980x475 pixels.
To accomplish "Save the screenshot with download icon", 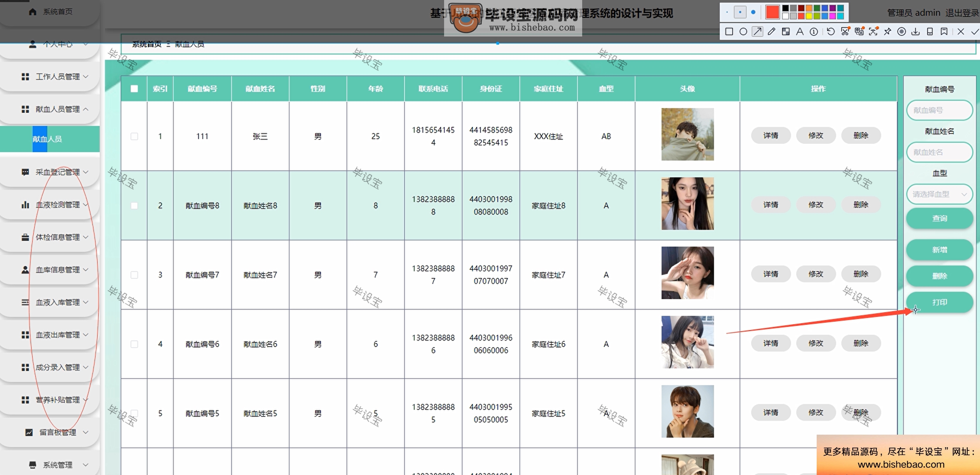I will click(x=916, y=32).
